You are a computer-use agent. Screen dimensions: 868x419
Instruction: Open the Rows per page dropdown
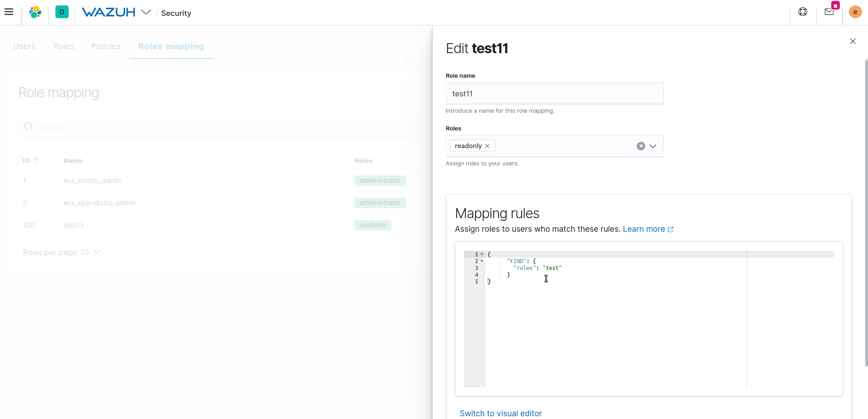click(x=62, y=252)
